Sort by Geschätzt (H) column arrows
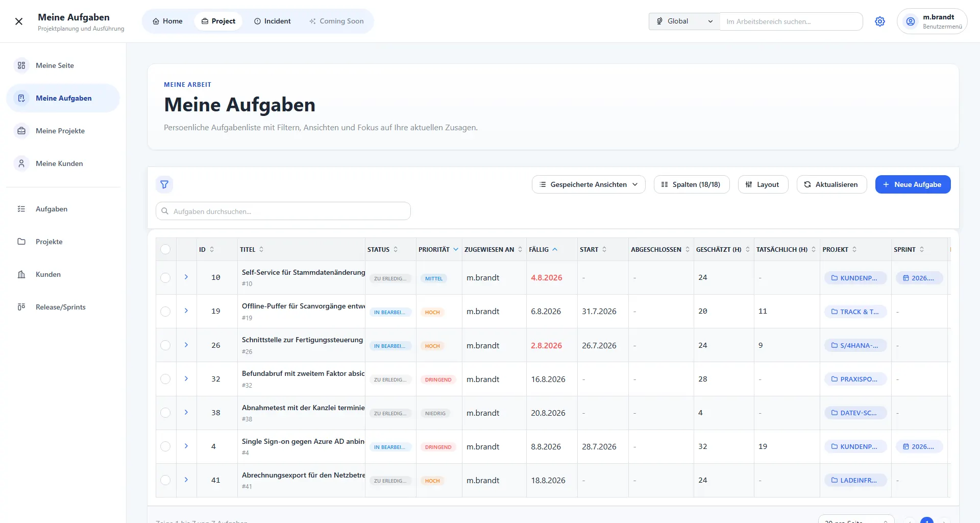This screenshot has width=980, height=523. click(748, 249)
